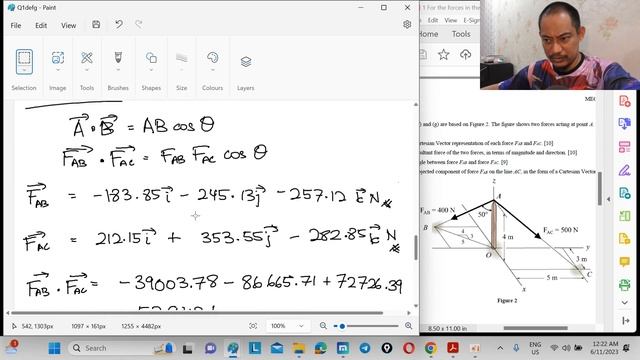Switch to the Tools tab in Acrobat
This screenshot has height=360, width=640.
pyautogui.click(x=461, y=34)
